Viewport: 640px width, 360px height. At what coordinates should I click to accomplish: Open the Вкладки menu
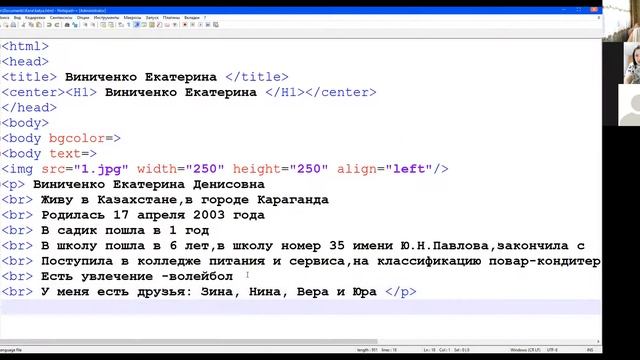(x=191, y=18)
